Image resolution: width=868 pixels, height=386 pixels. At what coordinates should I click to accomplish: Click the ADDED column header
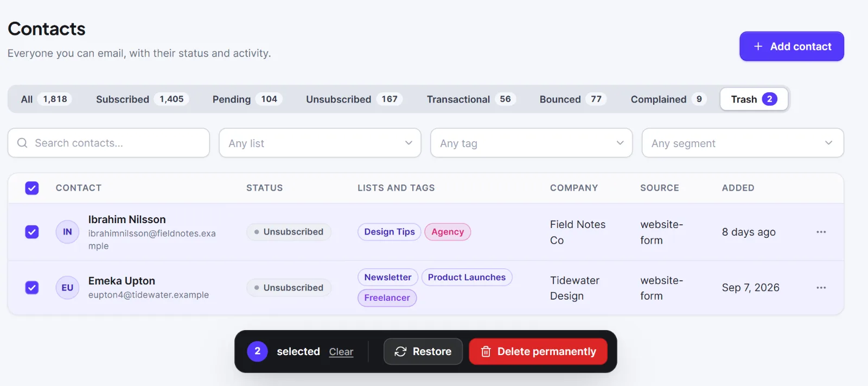click(x=738, y=188)
